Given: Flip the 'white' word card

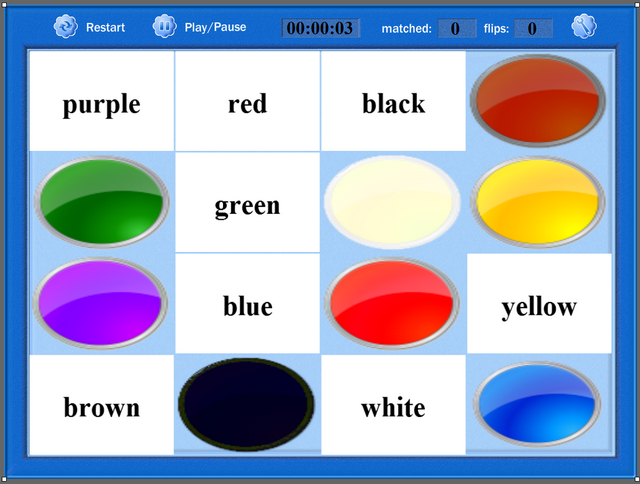Looking at the screenshot, I should pos(393,405).
